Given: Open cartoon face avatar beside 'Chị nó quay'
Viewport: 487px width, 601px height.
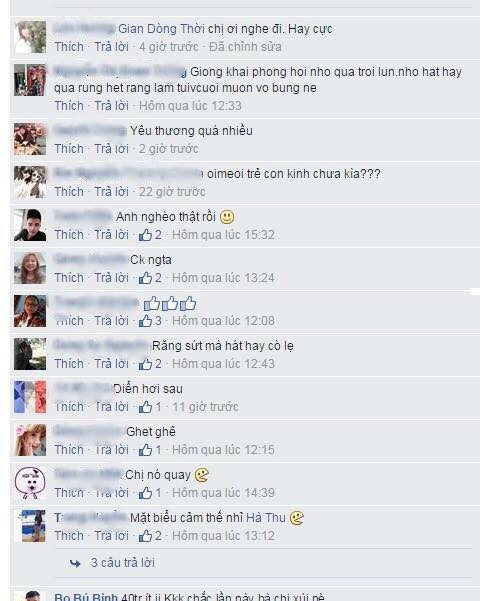Looking at the screenshot, I should [x=30, y=483].
